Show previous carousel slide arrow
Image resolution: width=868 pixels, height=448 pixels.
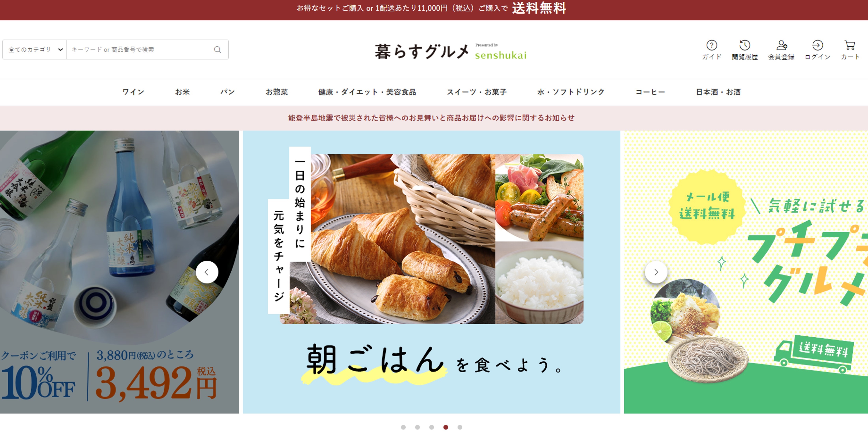point(207,272)
